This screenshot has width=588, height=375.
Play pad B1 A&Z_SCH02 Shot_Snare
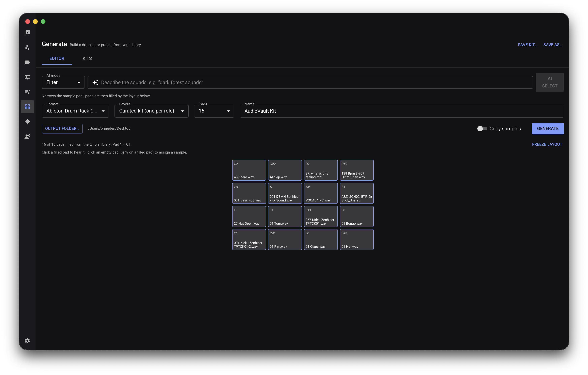tap(356, 193)
